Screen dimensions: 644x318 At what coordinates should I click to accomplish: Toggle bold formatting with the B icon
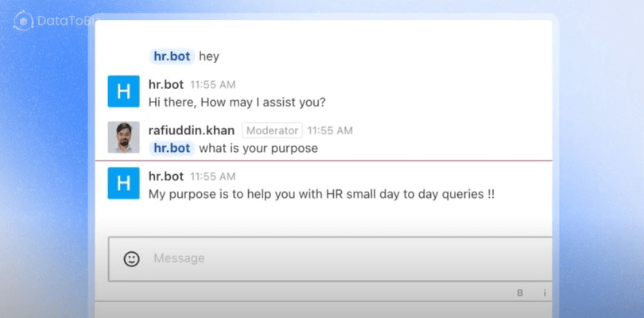click(520, 293)
